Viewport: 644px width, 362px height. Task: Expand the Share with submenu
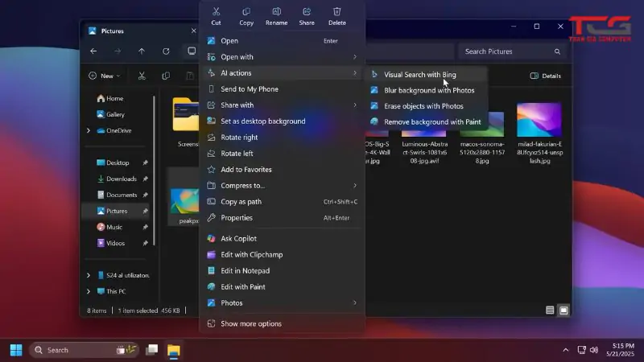[354, 105]
